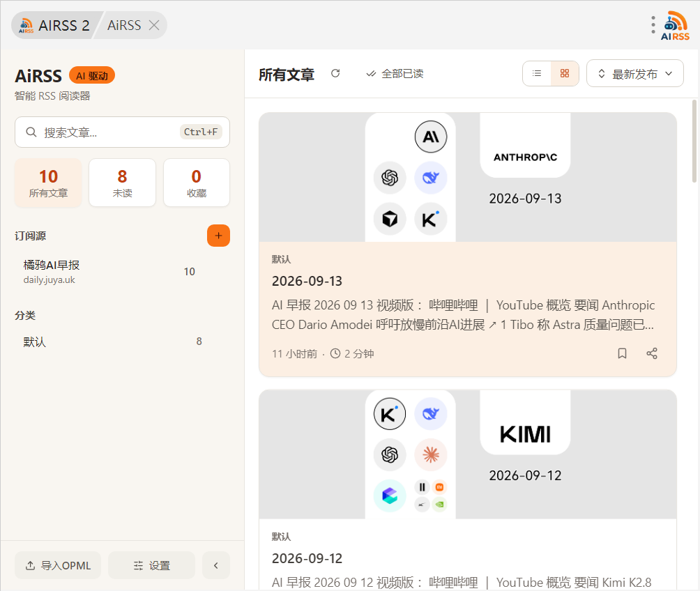Click the refresh articles icon
700x591 pixels.
coord(335,73)
